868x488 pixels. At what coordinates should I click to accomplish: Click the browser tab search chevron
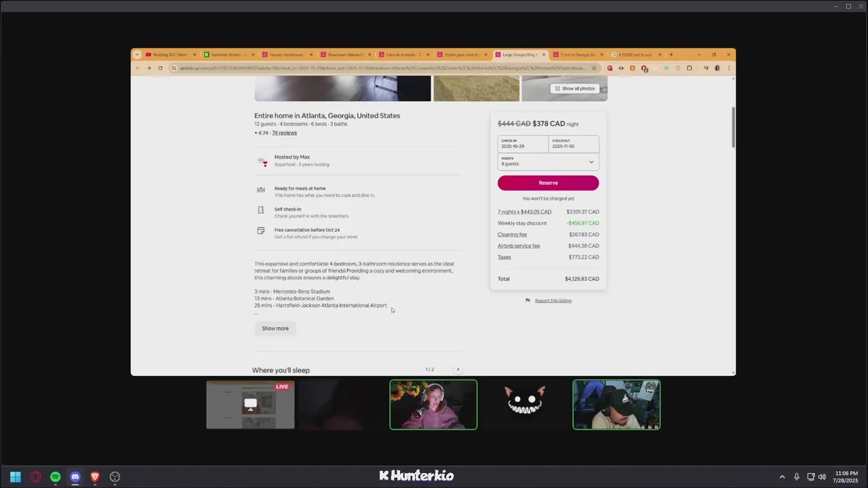(137, 55)
